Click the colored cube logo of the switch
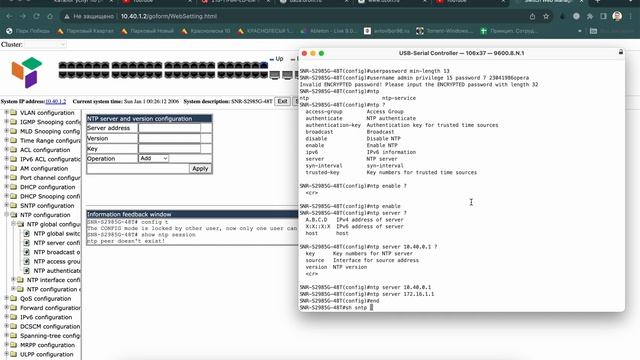 coord(27,73)
